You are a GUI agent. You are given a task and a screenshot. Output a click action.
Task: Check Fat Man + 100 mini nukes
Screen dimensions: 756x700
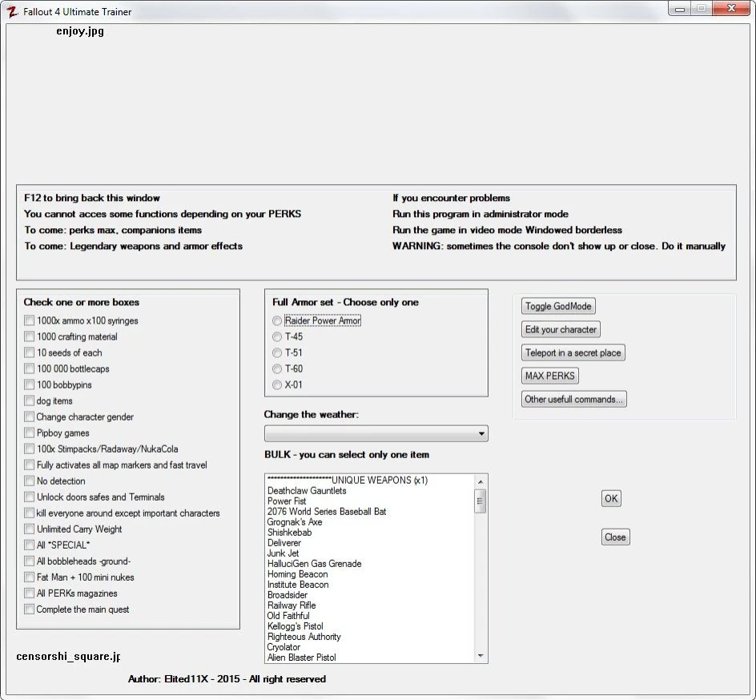click(x=30, y=577)
